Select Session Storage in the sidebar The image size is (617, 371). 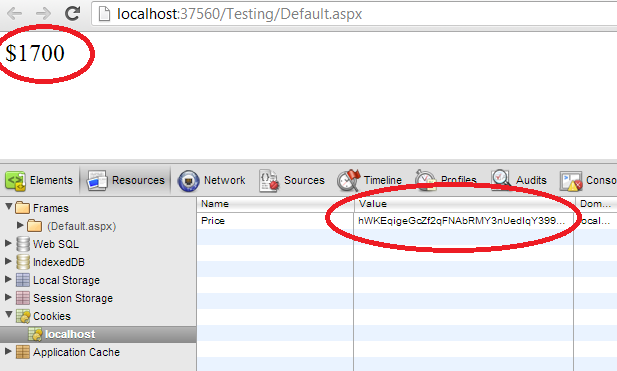73,298
